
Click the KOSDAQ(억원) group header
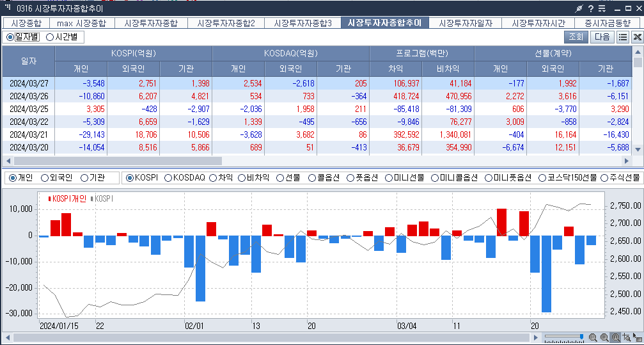coord(291,54)
